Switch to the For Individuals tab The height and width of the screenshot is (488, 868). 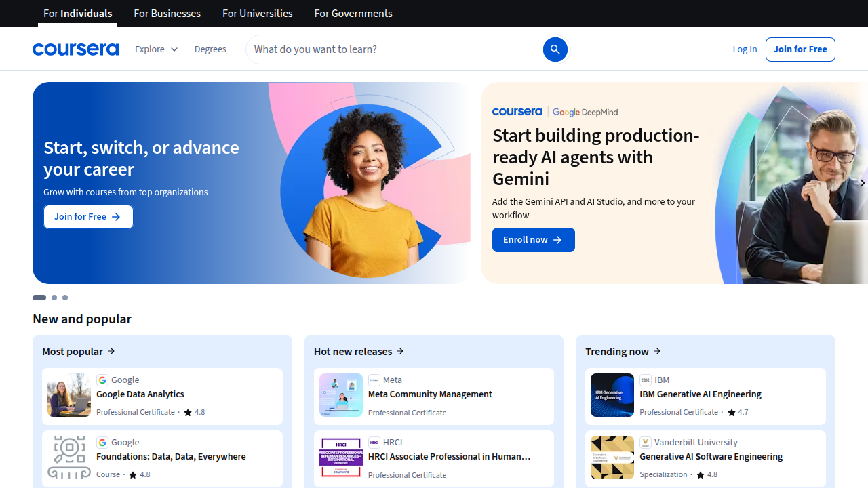pos(78,14)
